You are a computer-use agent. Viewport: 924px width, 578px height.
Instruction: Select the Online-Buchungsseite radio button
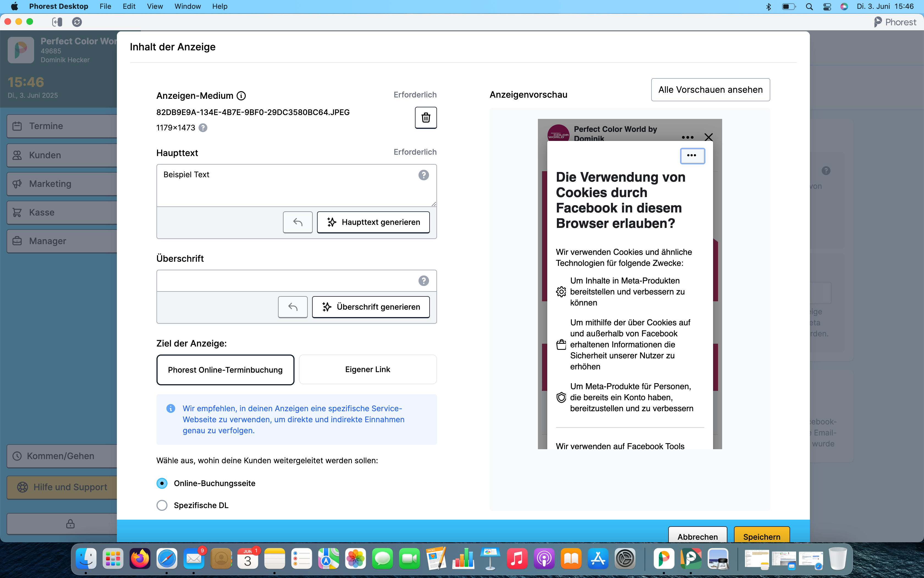coord(162,483)
